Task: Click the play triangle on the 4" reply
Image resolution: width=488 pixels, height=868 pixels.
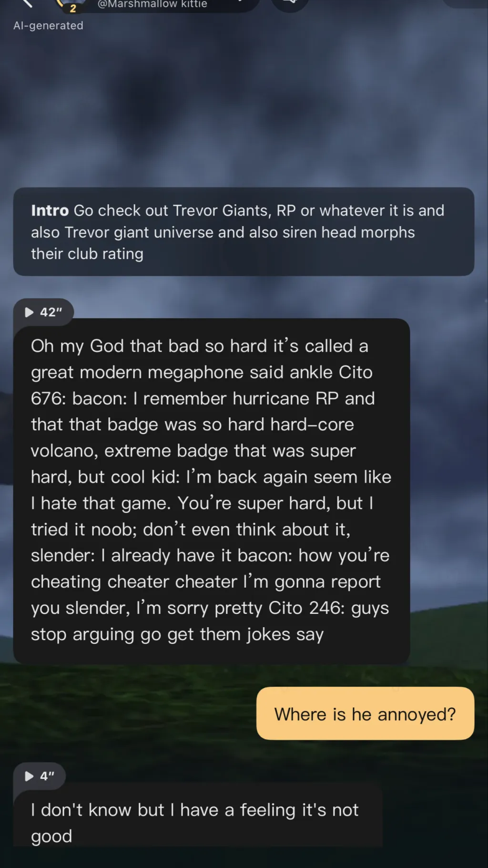Action: coord(30,776)
